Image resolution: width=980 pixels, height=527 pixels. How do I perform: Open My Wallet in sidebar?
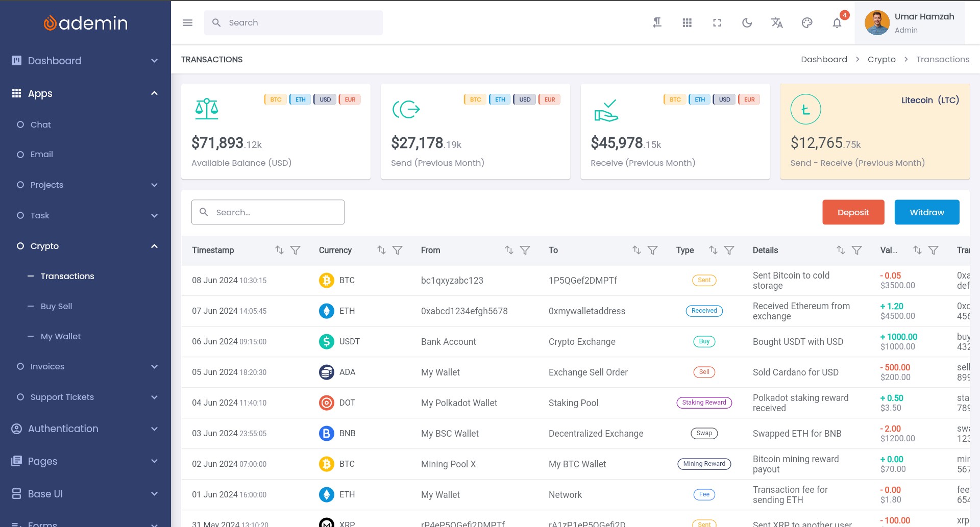pos(60,336)
